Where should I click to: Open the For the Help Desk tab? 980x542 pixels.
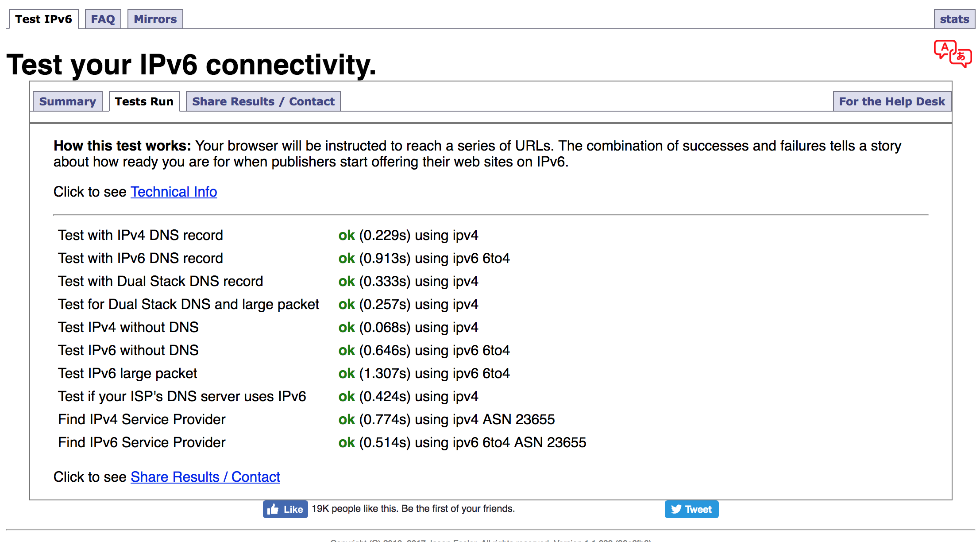(x=891, y=101)
